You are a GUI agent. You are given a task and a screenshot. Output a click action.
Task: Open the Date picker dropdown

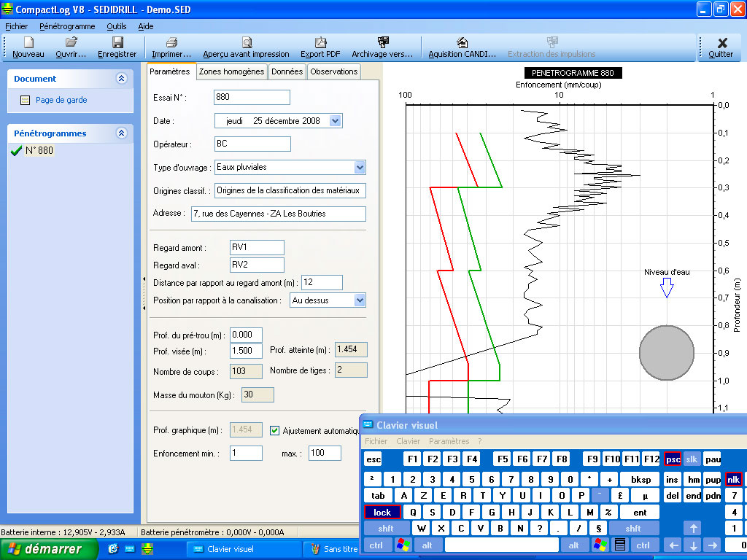click(x=336, y=121)
